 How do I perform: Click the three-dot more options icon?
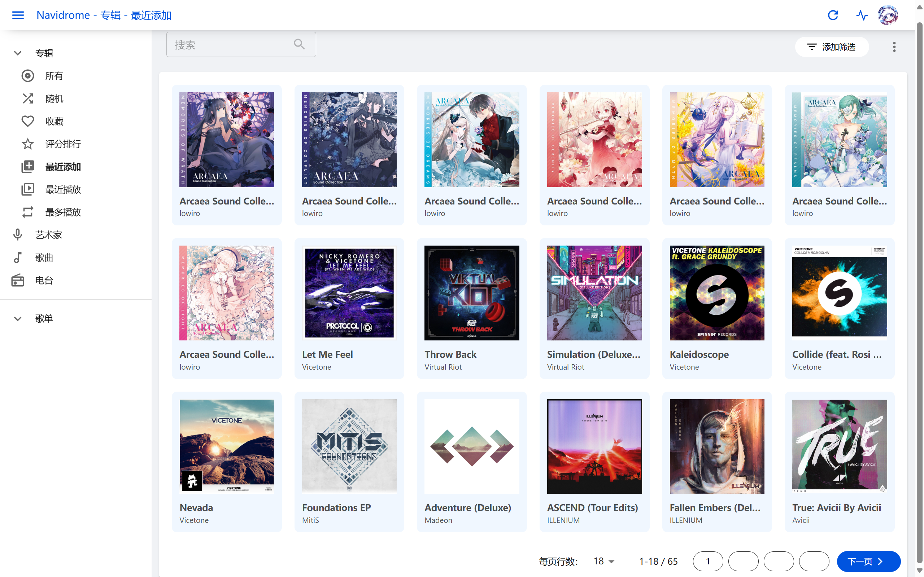894,47
